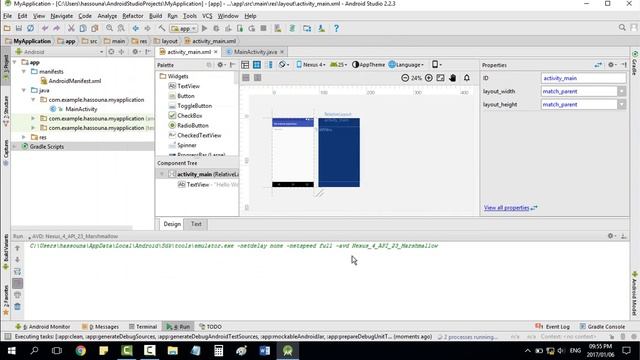
Task: Open the app run configuration dropdown
Action: coord(184,29)
